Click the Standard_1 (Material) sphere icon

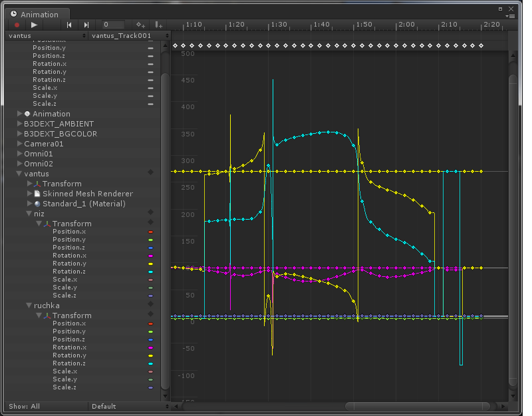click(37, 204)
